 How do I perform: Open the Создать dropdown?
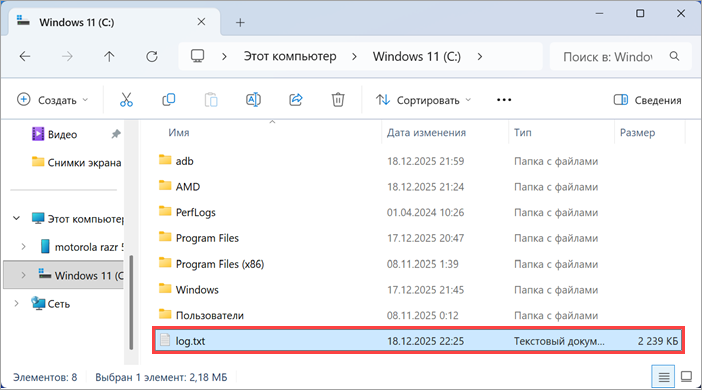click(52, 100)
